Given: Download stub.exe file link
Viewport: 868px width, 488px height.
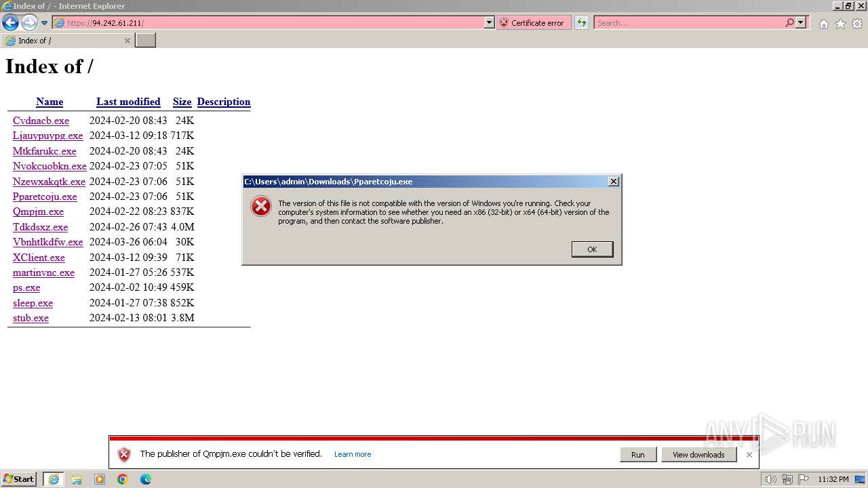Looking at the screenshot, I should click(31, 318).
